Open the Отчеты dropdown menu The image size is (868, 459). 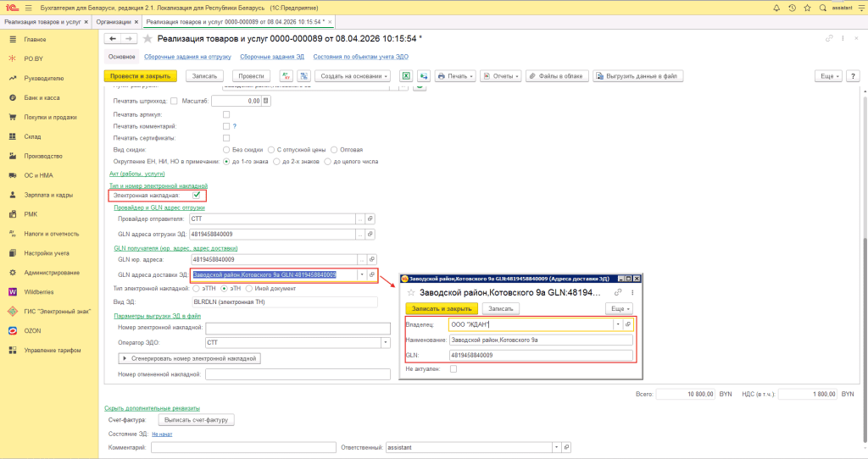pyautogui.click(x=501, y=75)
